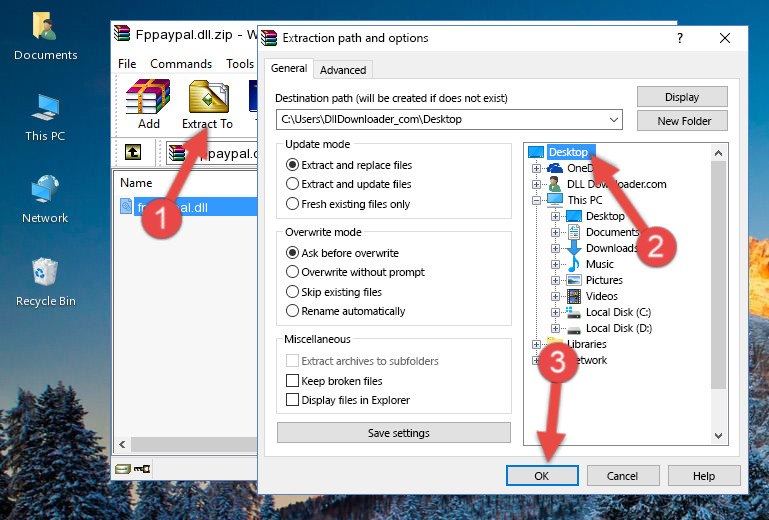769x520 pixels.
Task: Open the Tools menu in WinRAR
Action: coord(240,64)
